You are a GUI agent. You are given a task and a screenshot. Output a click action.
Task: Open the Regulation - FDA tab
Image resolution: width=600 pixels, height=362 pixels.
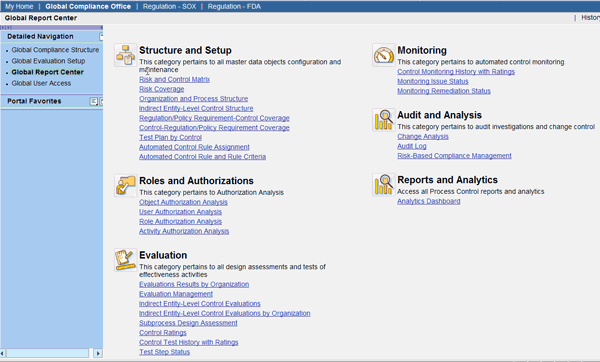pos(234,7)
